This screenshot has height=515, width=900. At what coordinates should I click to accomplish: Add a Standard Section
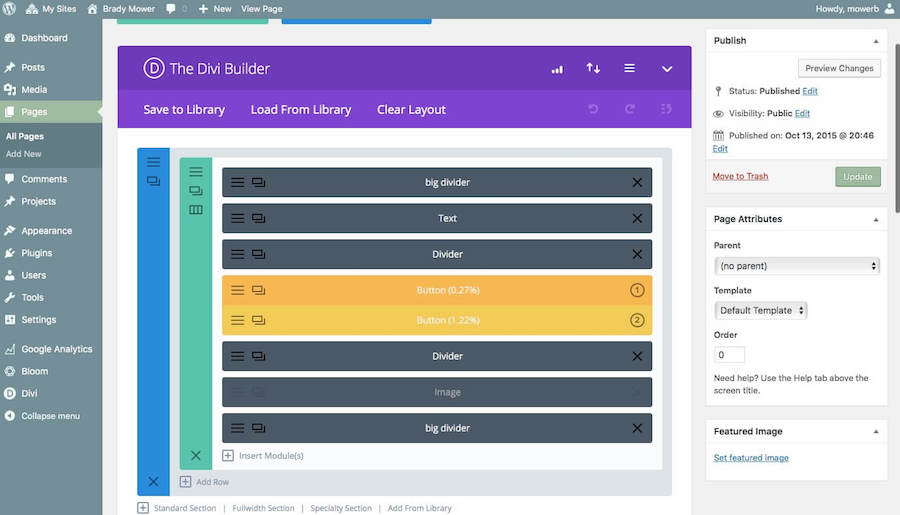click(185, 508)
